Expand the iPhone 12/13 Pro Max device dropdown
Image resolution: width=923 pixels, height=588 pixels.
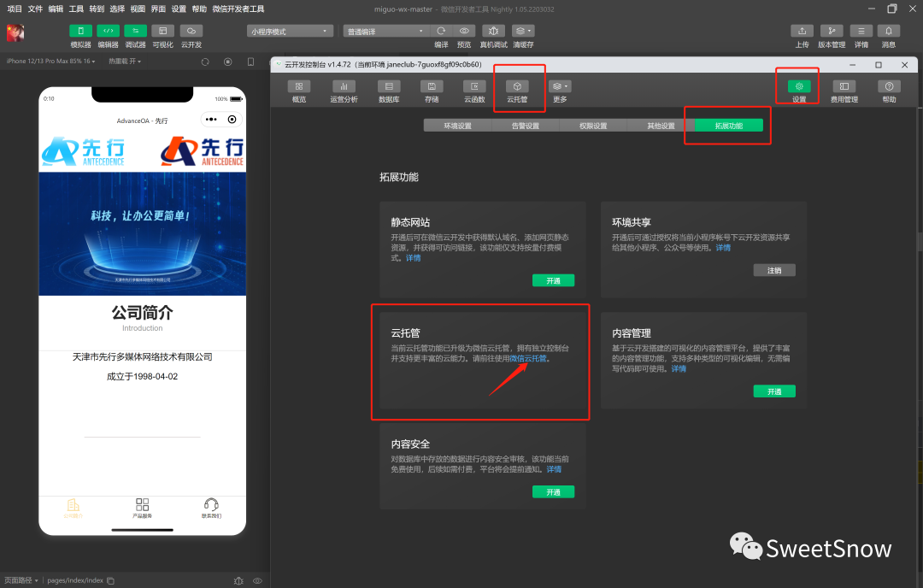[50, 62]
